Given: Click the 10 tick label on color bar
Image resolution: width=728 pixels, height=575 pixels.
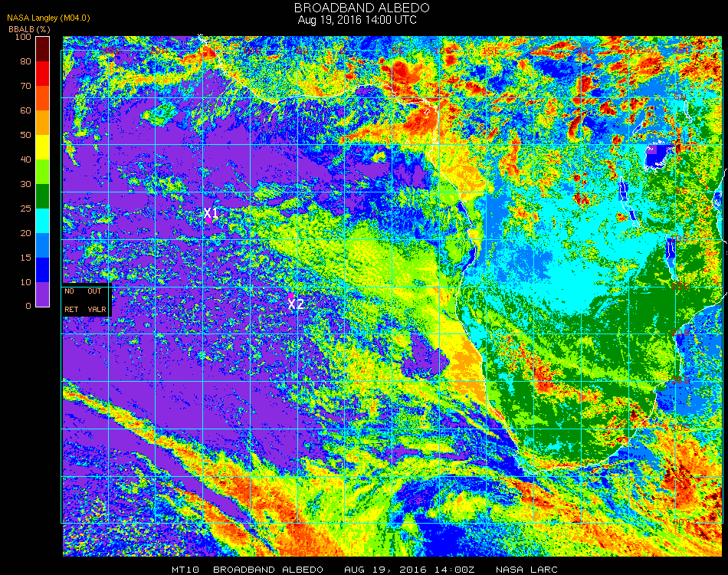Looking at the screenshot, I should pos(25,282).
